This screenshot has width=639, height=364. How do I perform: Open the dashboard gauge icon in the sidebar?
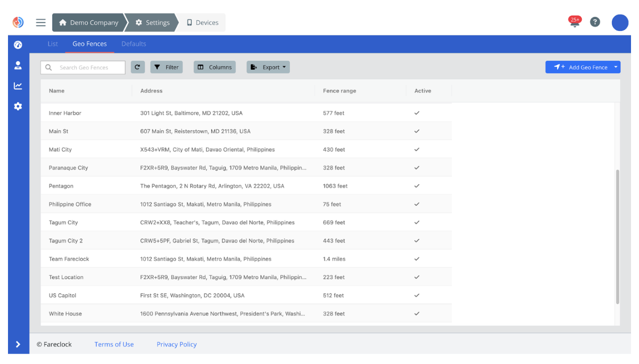tap(18, 45)
